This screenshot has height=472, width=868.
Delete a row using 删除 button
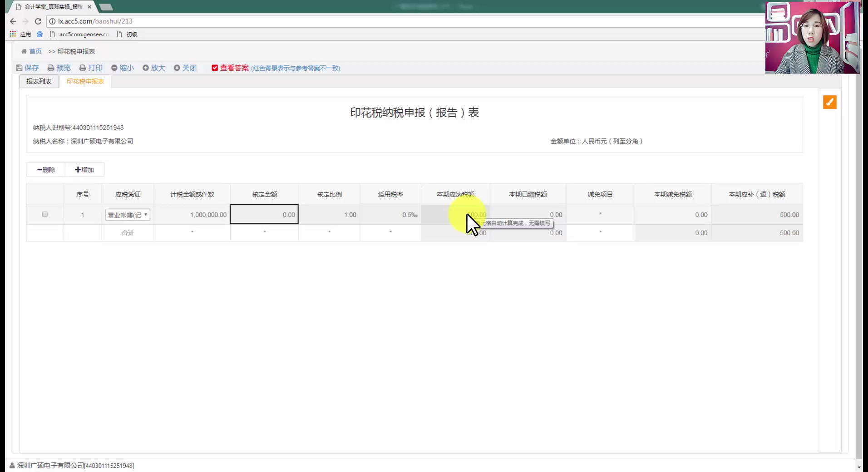pos(45,169)
